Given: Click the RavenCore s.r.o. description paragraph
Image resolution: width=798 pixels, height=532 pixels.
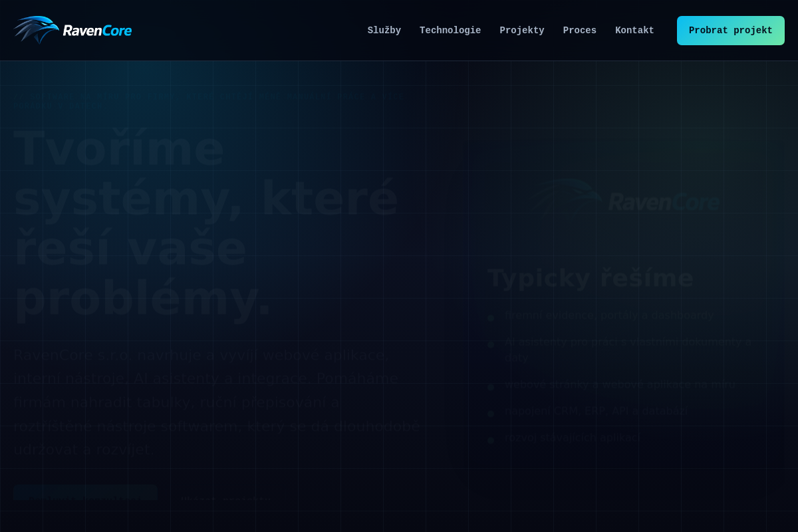Looking at the screenshot, I should point(217,402).
